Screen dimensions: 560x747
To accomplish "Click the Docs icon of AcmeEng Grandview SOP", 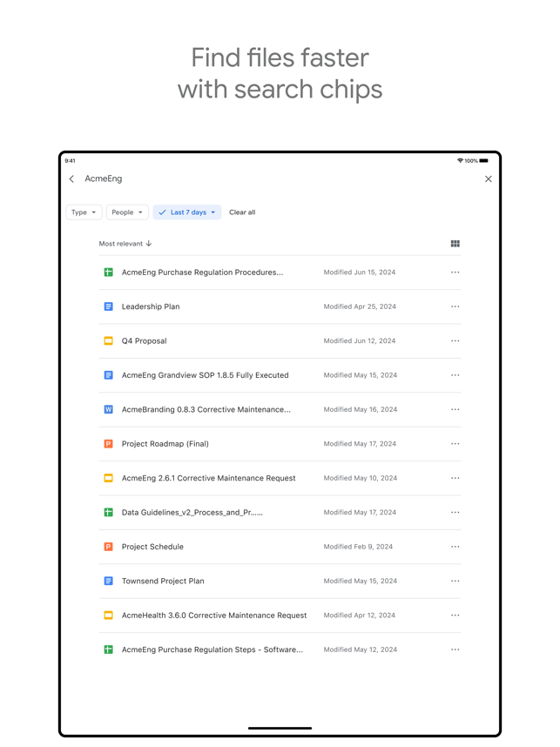I will (109, 375).
